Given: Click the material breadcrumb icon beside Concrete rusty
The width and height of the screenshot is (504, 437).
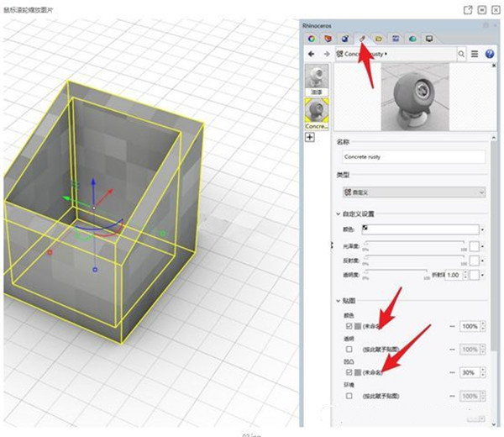Looking at the screenshot, I should click(339, 54).
